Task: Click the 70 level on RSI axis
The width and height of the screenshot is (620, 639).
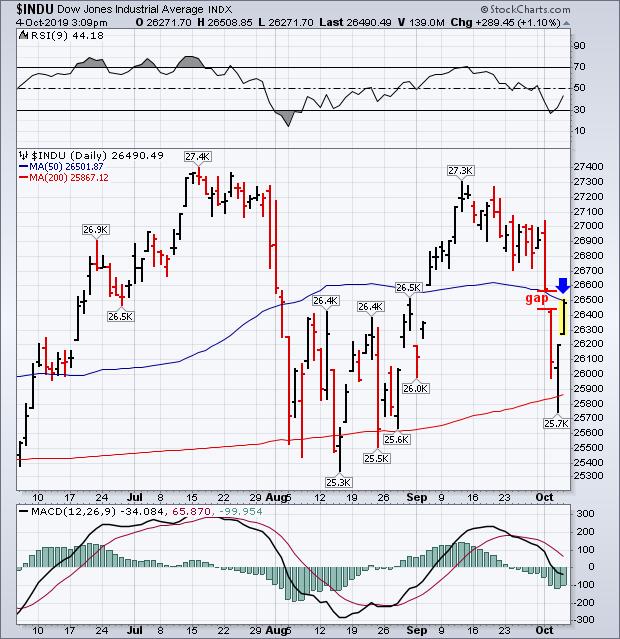Action: (x=579, y=66)
